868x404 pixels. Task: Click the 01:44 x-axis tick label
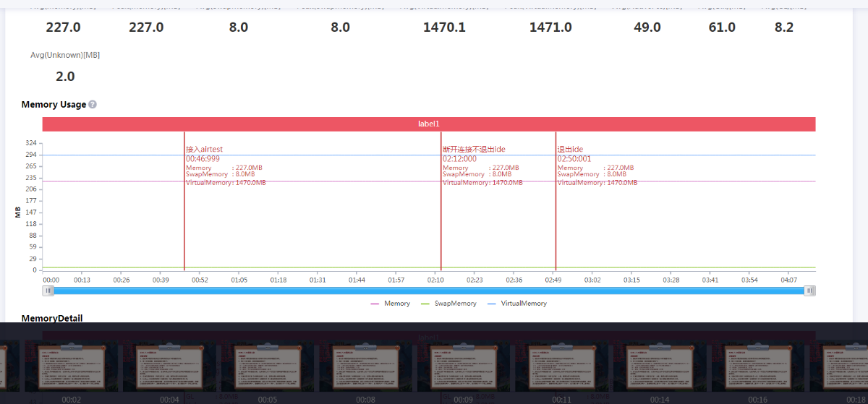pyautogui.click(x=357, y=280)
